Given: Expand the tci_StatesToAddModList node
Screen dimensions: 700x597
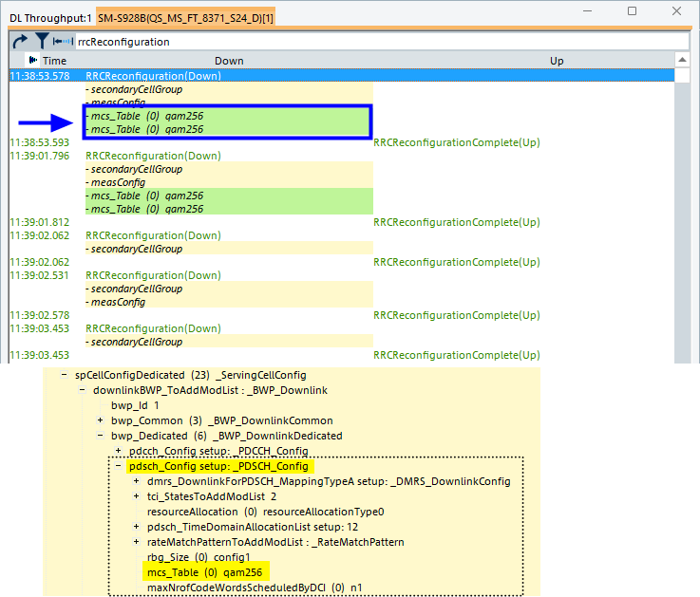Looking at the screenshot, I should [x=136, y=496].
